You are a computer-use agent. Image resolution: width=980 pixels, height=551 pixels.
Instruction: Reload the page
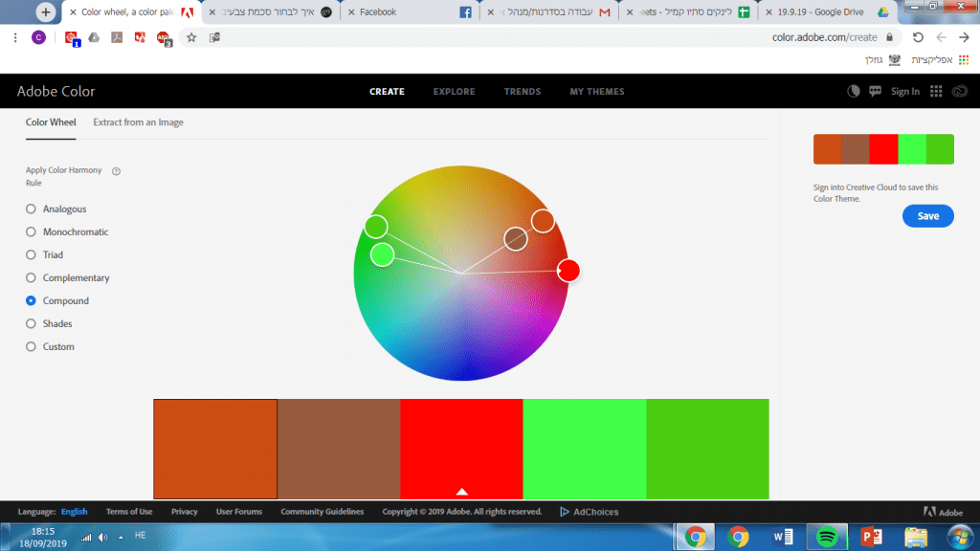coord(918,37)
